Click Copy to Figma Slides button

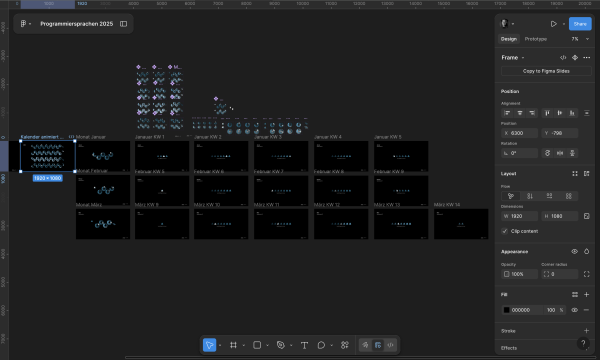[546, 71]
